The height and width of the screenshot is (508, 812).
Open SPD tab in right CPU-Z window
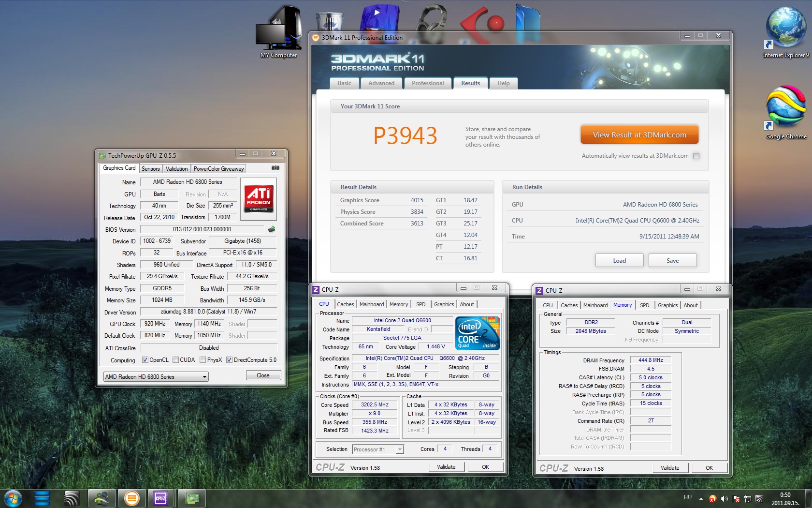(x=645, y=305)
